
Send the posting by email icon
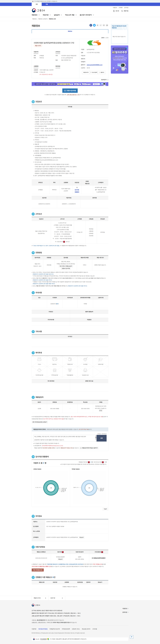coord(104,25)
